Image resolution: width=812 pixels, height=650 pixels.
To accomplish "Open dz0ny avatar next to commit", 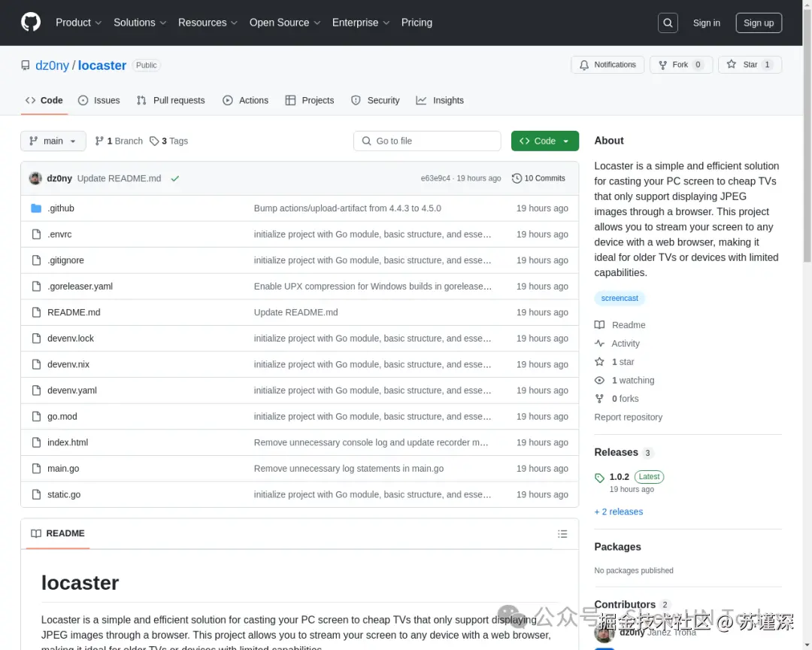I will [35, 178].
